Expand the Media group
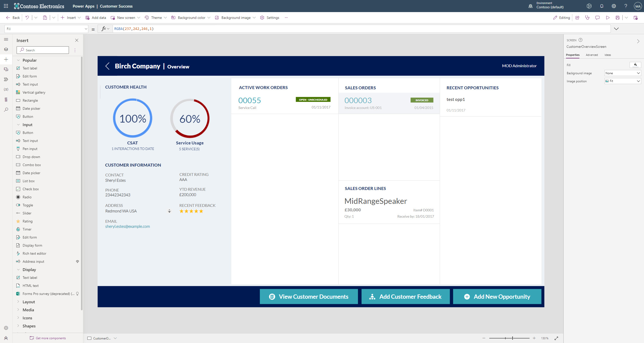The image size is (644, 343). point(18,310)
